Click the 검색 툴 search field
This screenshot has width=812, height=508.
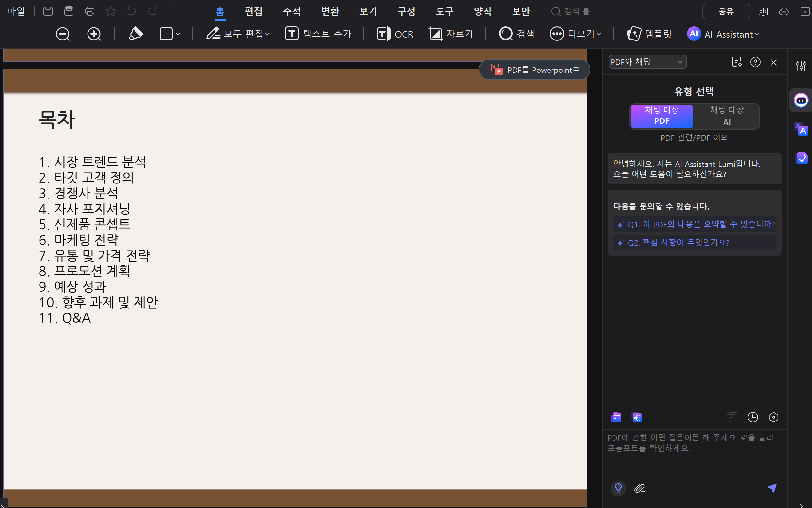pos(571,11)
